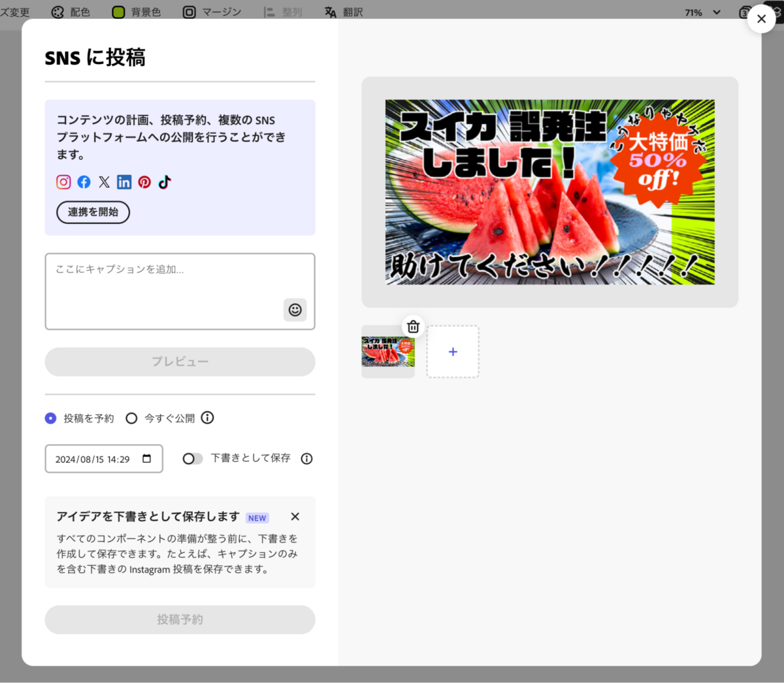The width and height of the screenshot is (784, 683).
Task: Select the 投稿を予約 radio button
Action: pos(50,418)
